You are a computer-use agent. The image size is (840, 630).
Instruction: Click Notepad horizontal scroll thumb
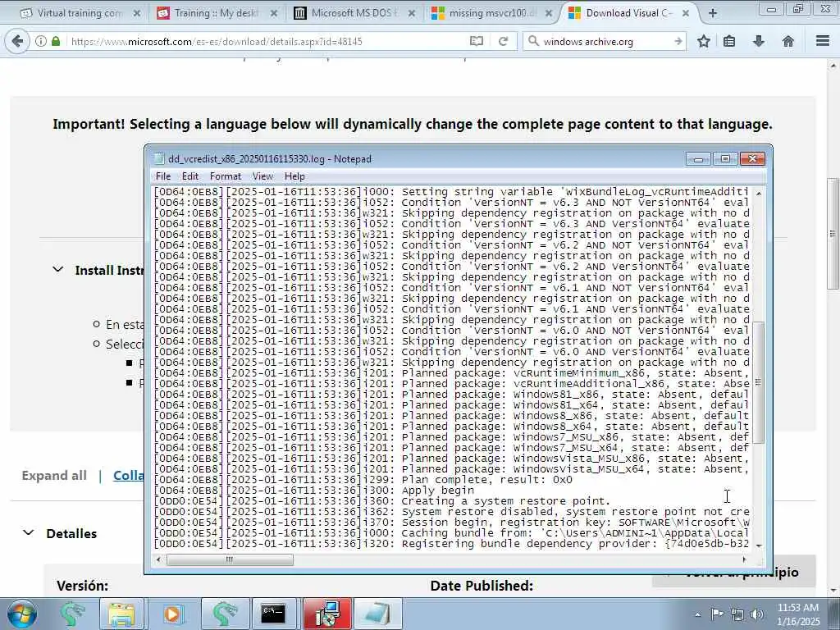[x=230, y=559]
